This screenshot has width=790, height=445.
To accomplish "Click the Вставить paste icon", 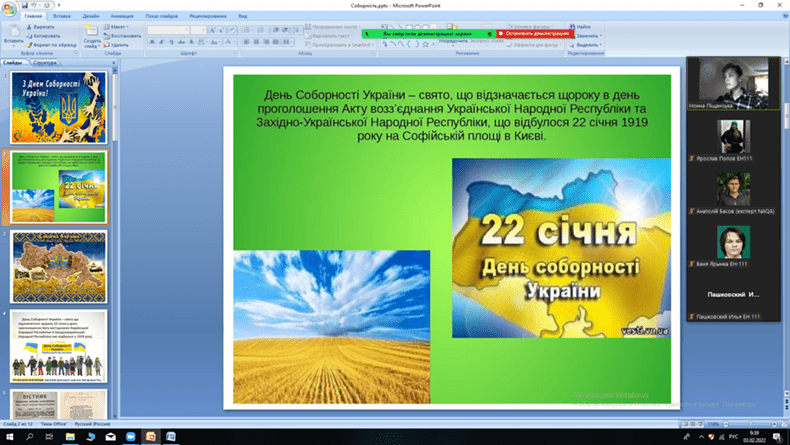I will pos(11,33).
